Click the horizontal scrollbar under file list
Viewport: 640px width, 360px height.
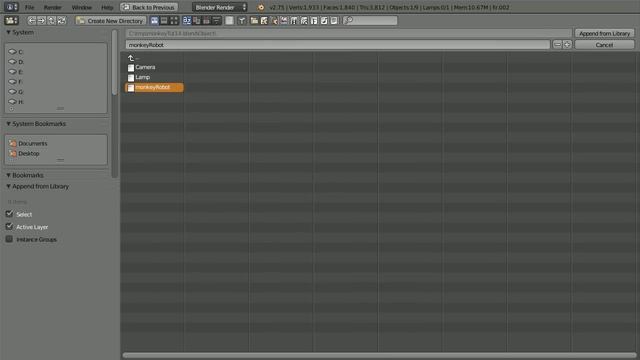(379, 355)
